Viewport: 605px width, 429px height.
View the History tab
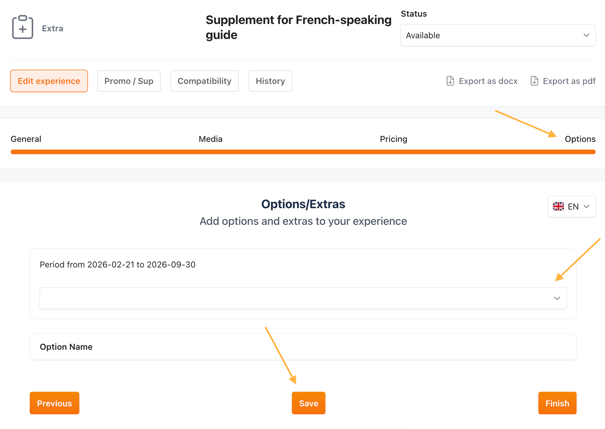[x=270, y=81]
